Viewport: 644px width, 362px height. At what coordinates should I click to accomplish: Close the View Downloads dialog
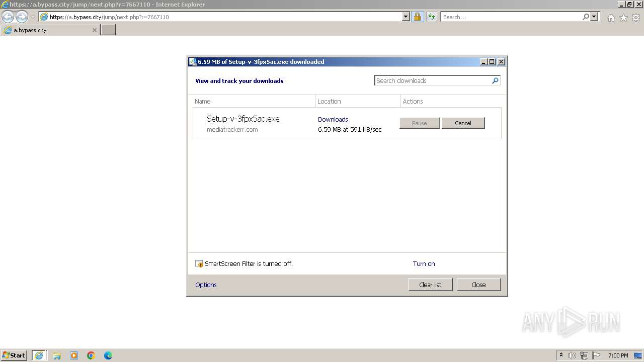point(478,285)
